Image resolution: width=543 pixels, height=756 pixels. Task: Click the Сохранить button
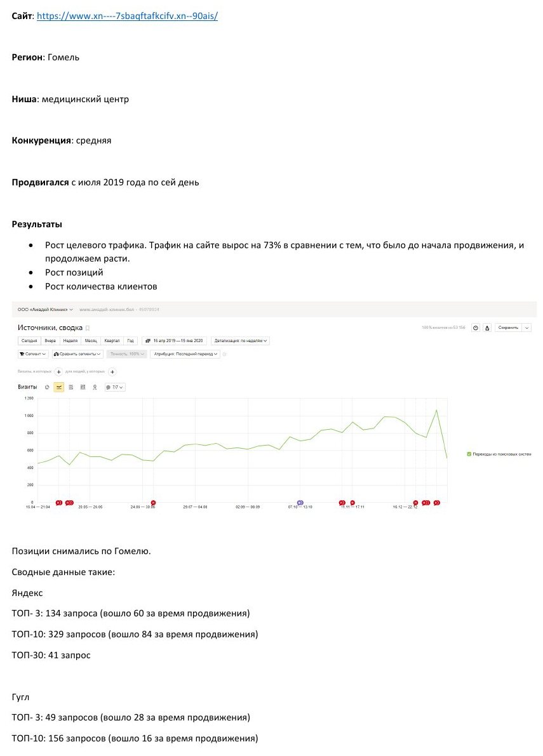pyautogui.click(x=508, y=328)
